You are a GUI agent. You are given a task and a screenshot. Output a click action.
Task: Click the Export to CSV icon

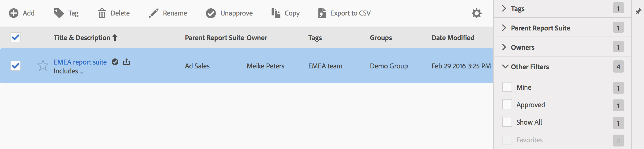click(x=322, y=13)
